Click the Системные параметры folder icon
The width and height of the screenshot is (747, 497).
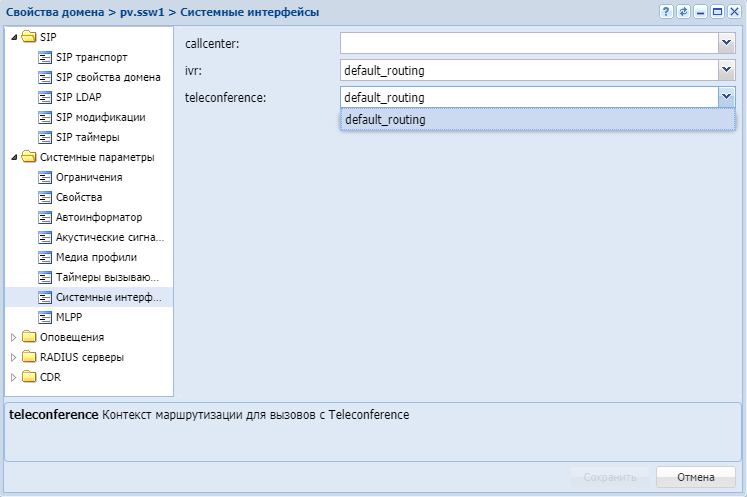28,157
